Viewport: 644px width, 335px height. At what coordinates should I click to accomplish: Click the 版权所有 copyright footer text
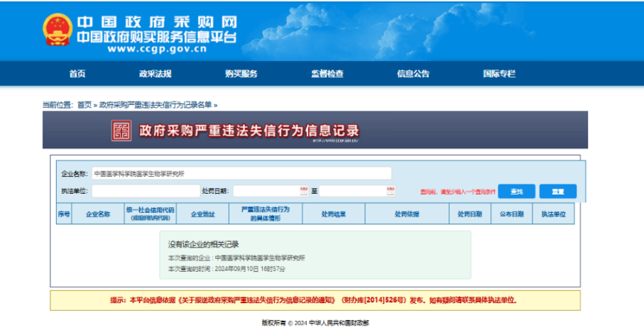point(315,323)
